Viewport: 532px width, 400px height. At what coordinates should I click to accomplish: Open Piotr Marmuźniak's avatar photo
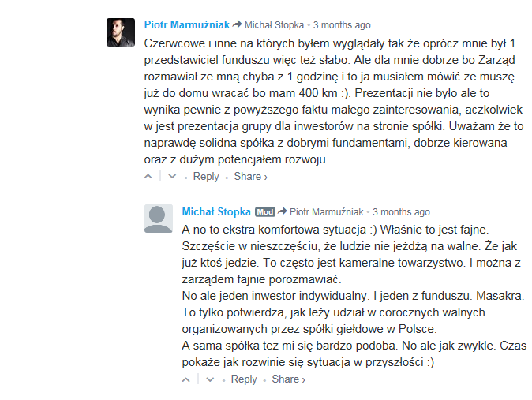point(121,32)
